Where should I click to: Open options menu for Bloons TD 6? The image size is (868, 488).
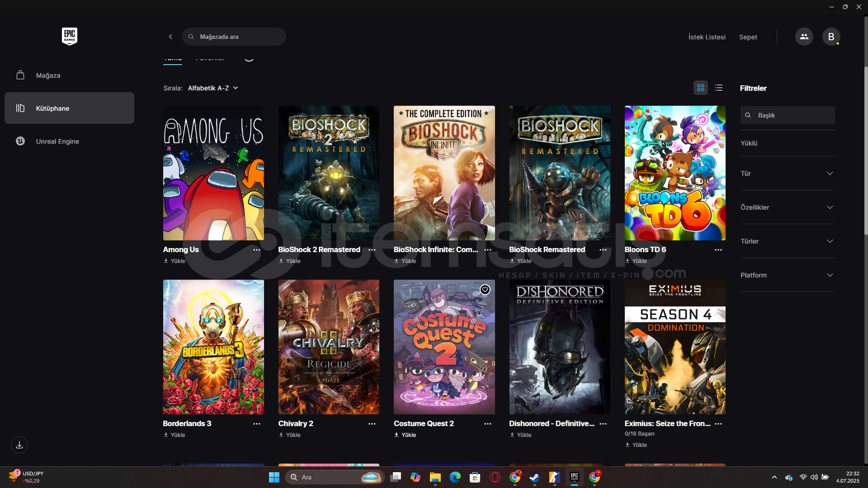(718, 250)
